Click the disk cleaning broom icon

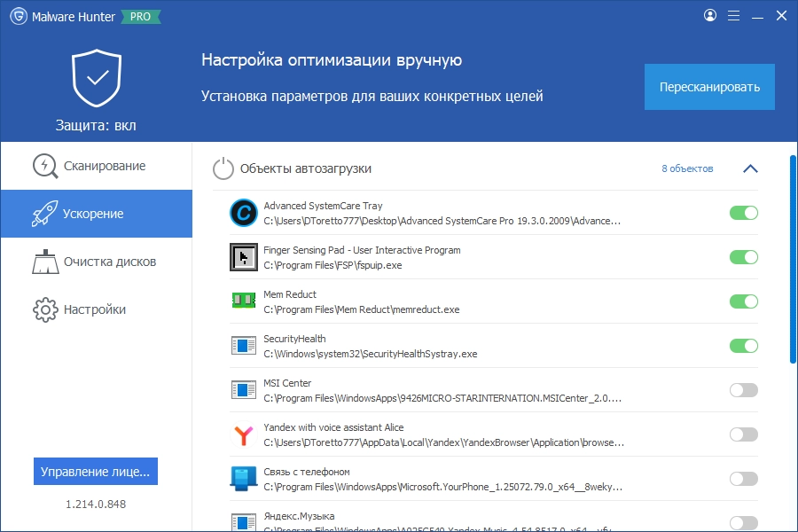(45, 262)
